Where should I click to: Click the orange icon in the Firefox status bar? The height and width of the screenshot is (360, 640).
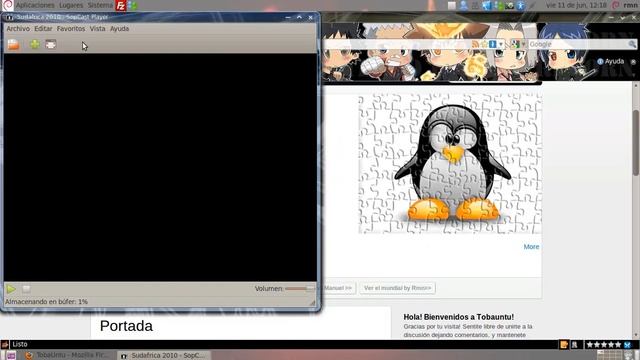(564, 345)
